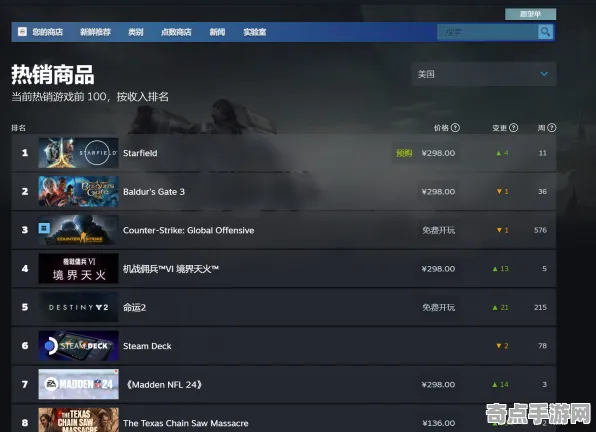Open Destiny 2 thumbnail
596x432 pixels.
pyautogui.click(x=78, y=307)
